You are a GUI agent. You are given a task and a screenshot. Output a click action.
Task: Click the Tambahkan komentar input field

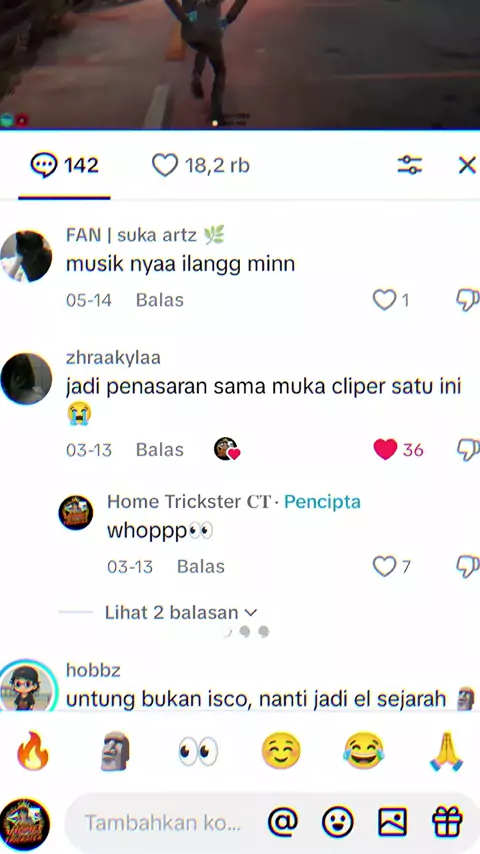(162, 823)
